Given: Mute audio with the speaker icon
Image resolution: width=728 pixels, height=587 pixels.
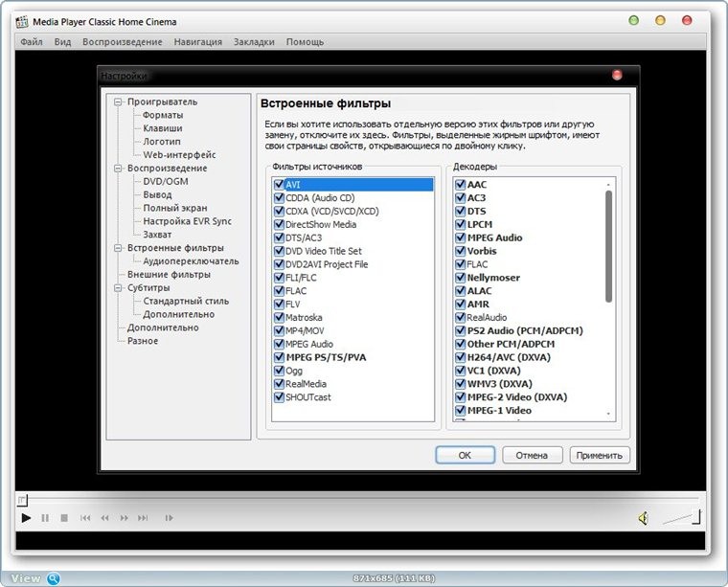Looking at the screenshot, I should (x=643, y=518).
